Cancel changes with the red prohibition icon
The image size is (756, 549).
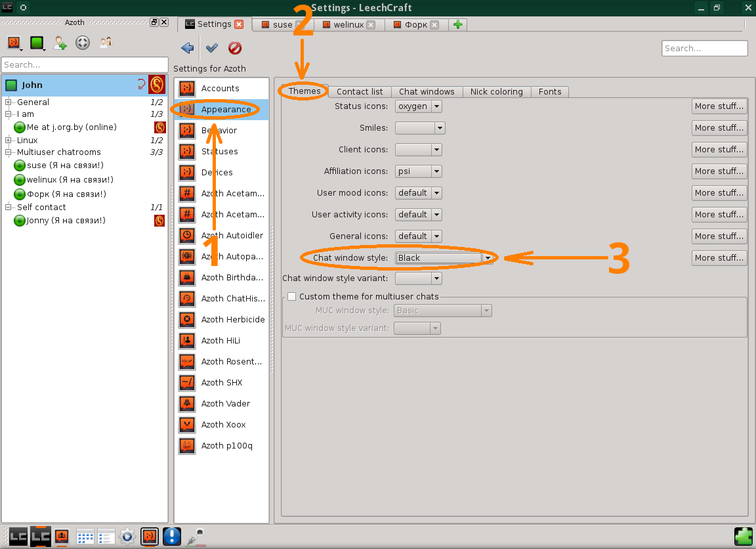pyautogui.click(x=235, y=48)
